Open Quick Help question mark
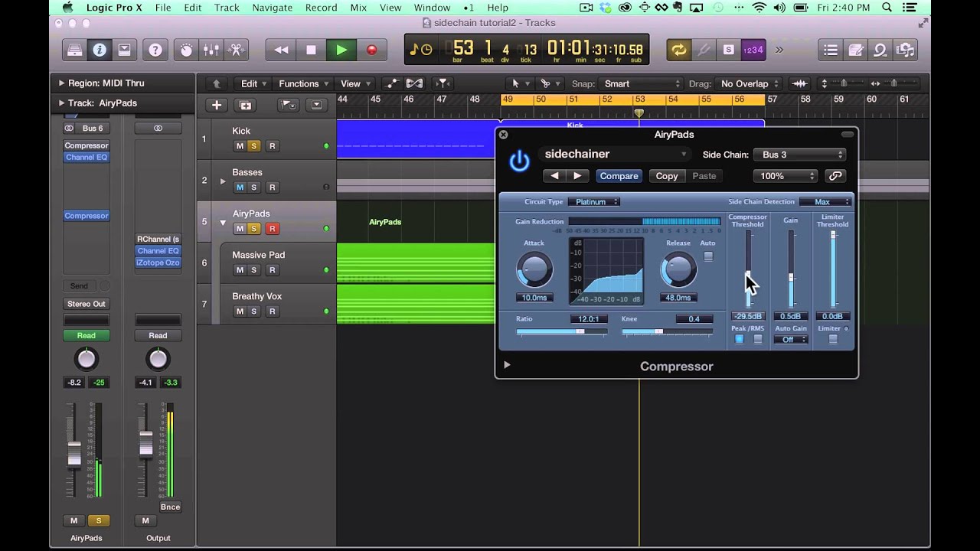 [155, 51]
